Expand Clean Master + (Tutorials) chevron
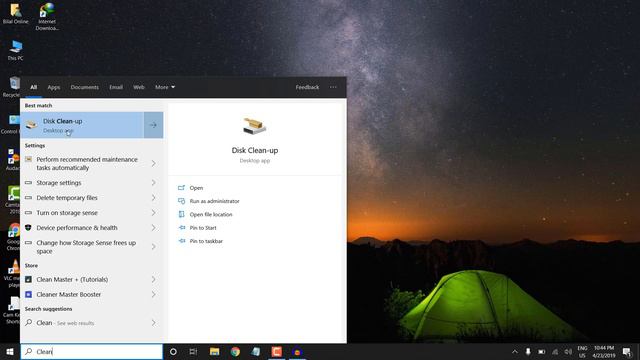This screenshot has width=640, height=360. [153, 279]
